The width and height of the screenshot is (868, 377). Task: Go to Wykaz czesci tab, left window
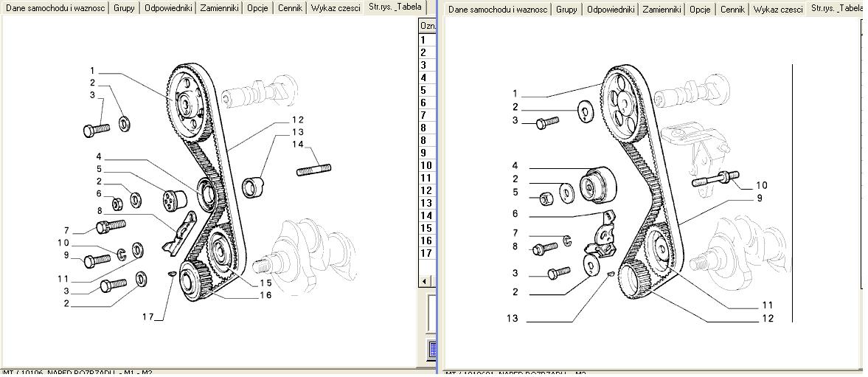(336, 8)
